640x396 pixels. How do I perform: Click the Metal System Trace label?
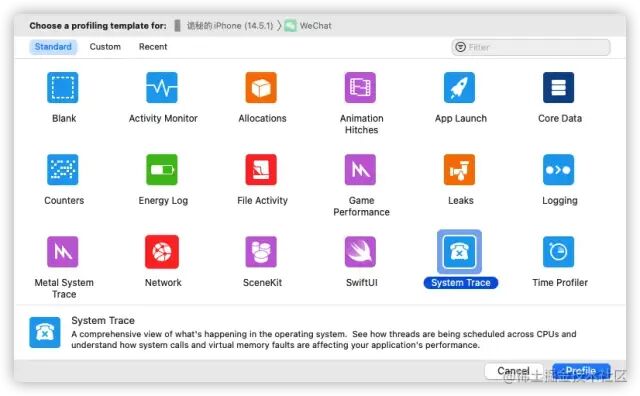64,288
